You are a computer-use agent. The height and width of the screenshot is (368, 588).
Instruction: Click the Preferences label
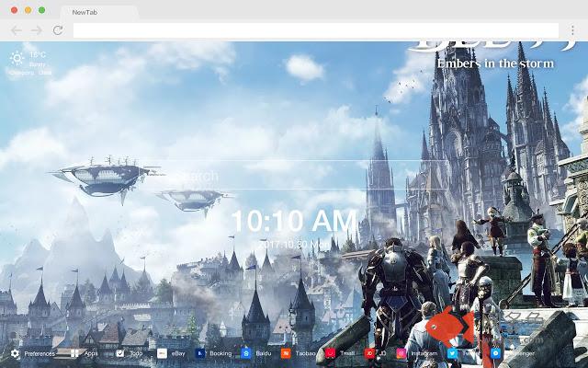click(x=40, y=353)
